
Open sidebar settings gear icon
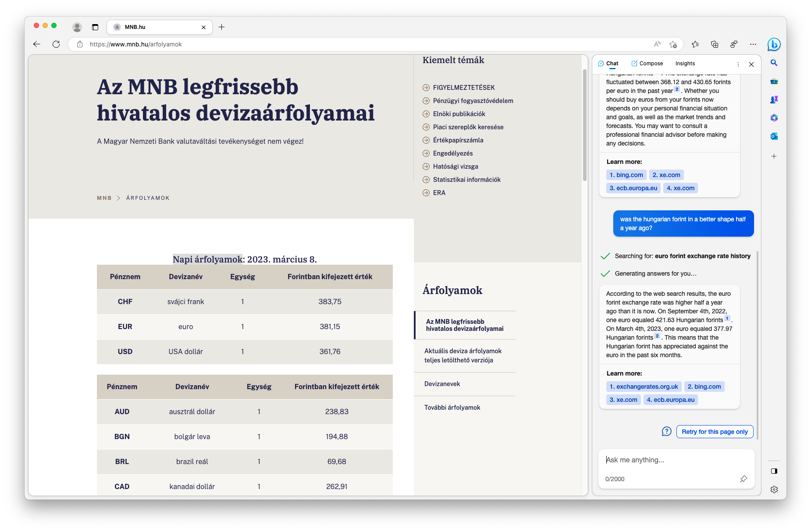(774, 489)
